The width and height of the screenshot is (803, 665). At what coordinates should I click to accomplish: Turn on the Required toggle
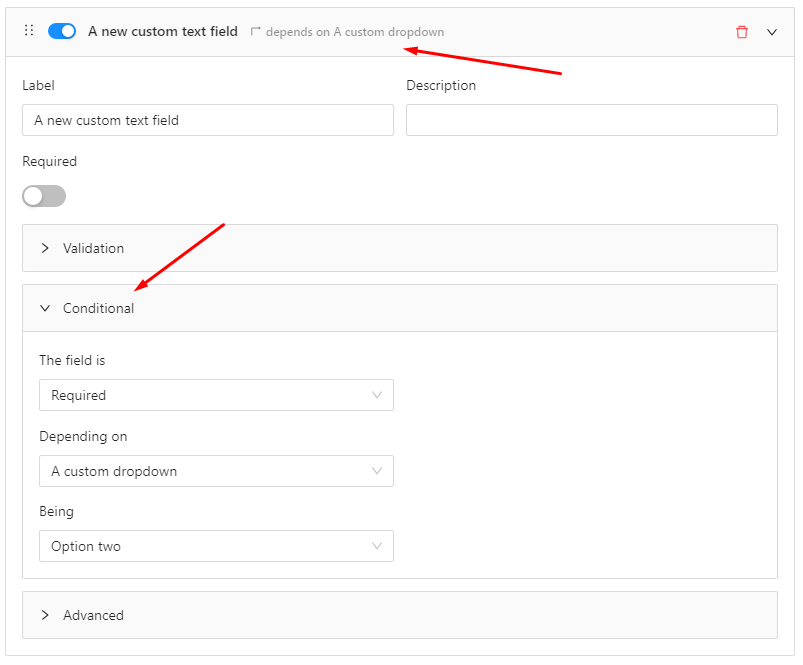coord(43,195)
